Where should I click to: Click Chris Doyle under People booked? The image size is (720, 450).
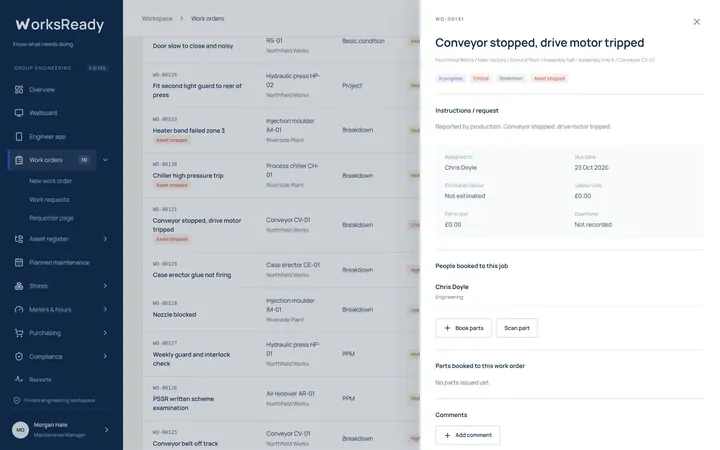pyautogui.click(x=452, y=287)
